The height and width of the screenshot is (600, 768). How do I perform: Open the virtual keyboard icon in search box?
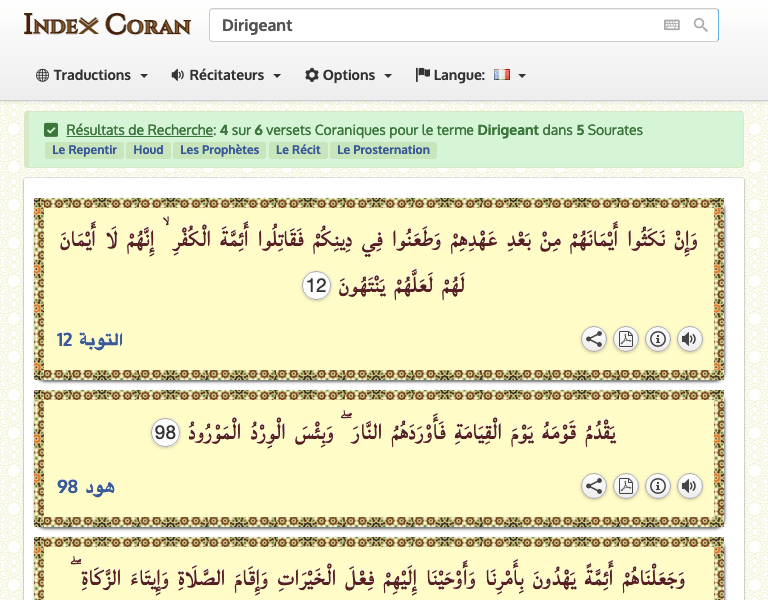point(672,25)
